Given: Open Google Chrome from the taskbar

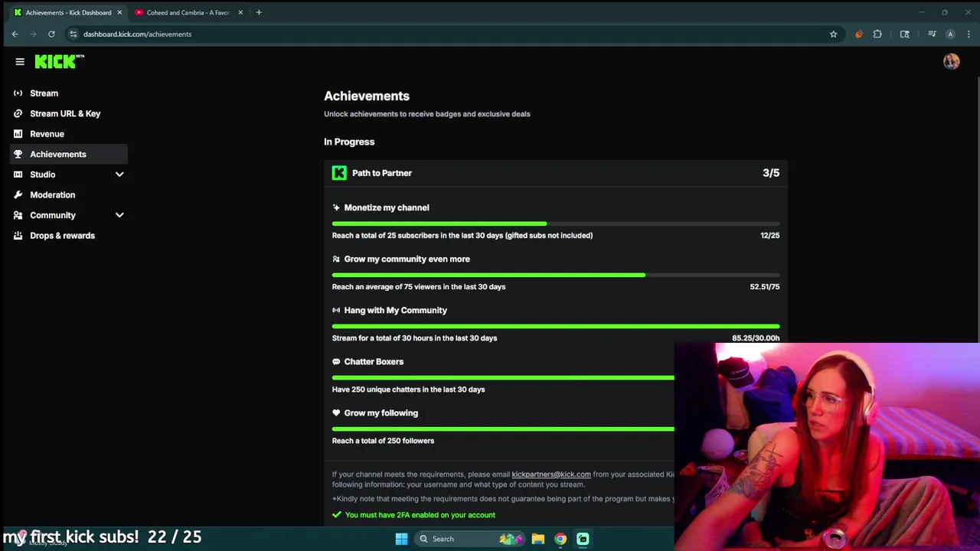Looking at the screenshot, I should pyautogui.click(x=560, y=539).
